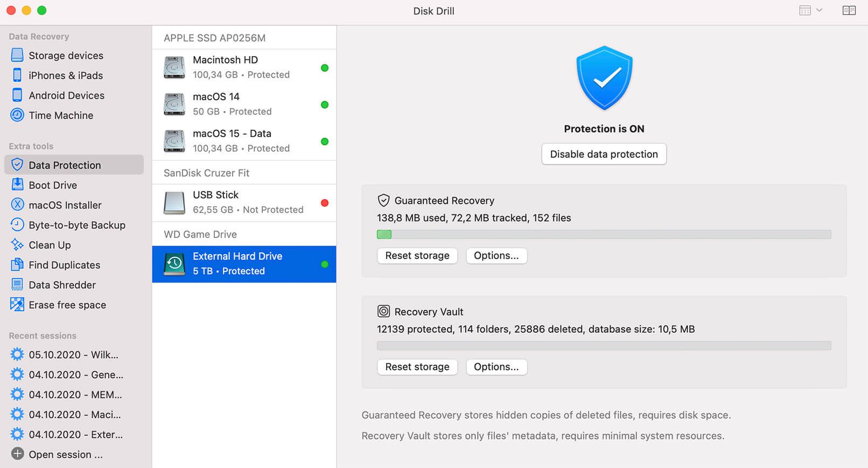Reset storage for Recovery Vault

[x=417, y=367]
